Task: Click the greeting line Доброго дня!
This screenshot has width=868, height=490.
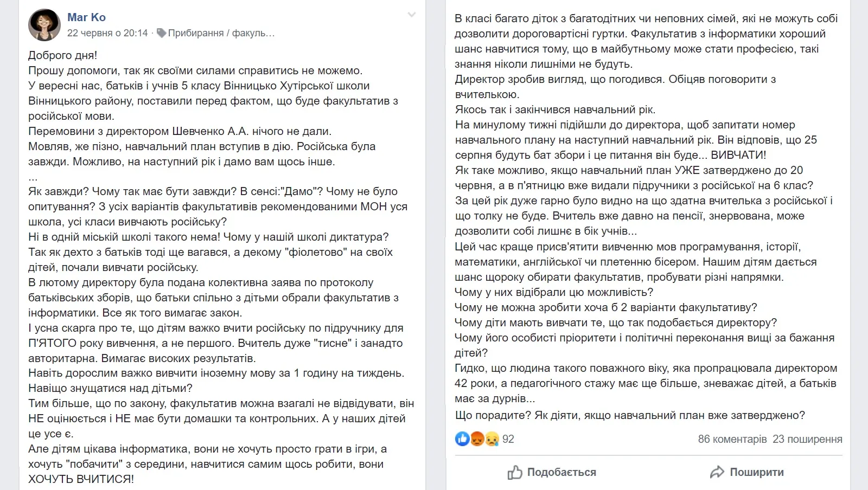Action: pyautogui.click(x=63, y=55)
